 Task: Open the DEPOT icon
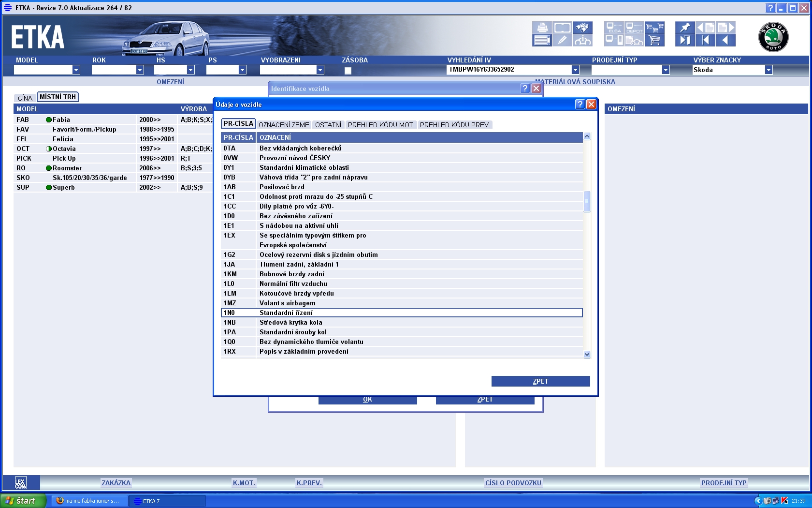634,28
